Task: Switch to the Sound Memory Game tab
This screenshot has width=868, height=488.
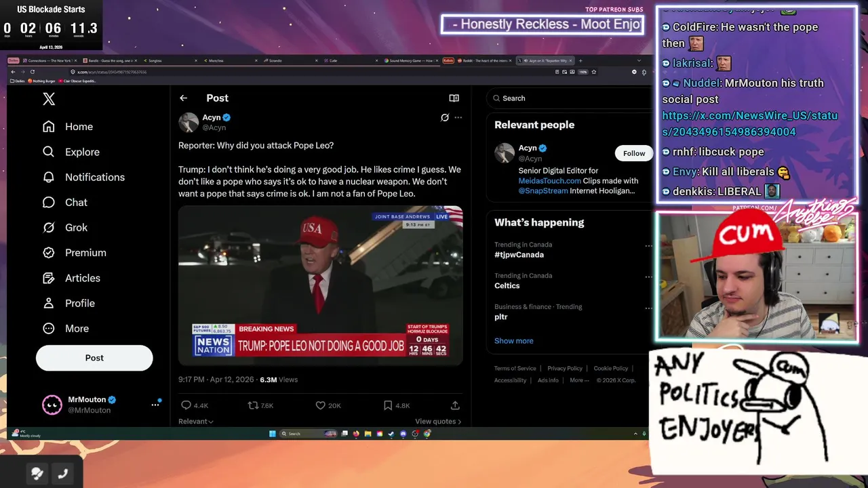Action: coord(411,60)
